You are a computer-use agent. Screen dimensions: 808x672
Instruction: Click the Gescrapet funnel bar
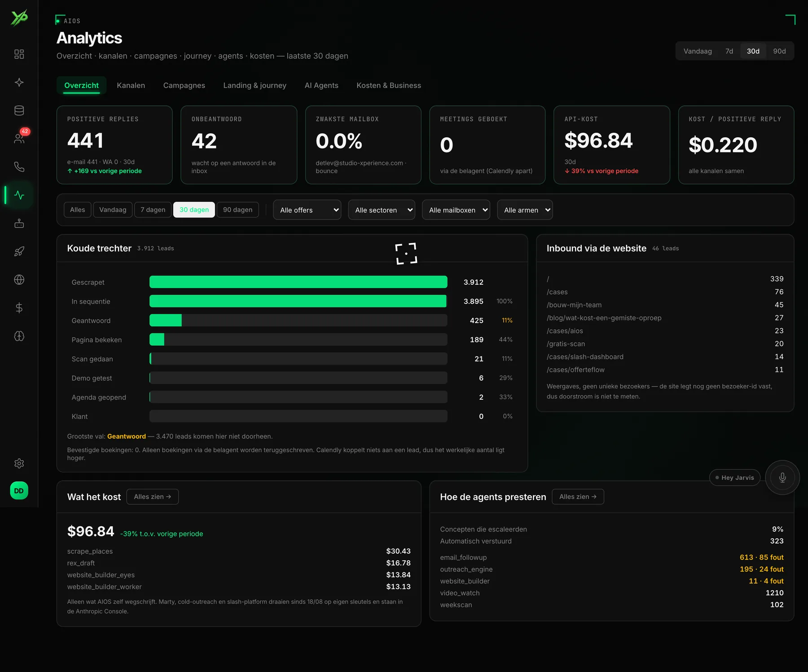pyautogui.click(x=298, y=282)
